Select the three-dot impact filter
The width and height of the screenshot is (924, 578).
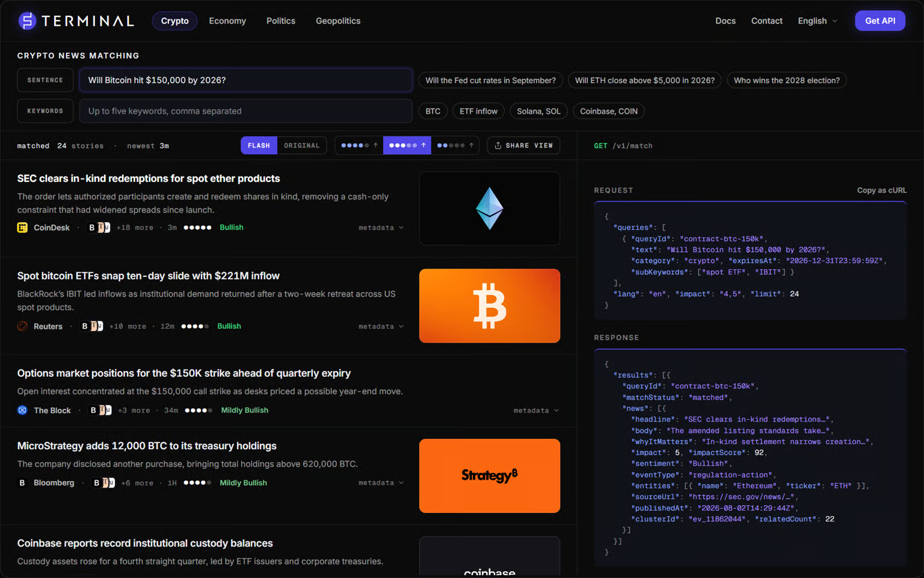pyautogui.click(x=407, y=145)
